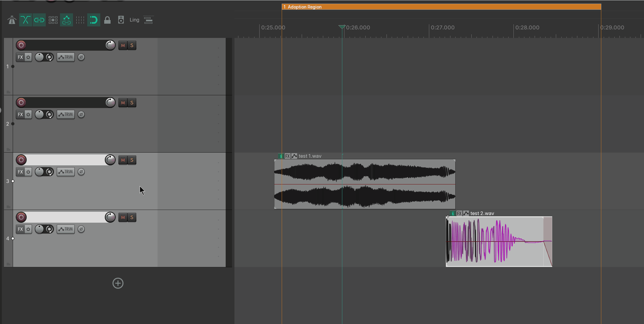The height and width of the screenshot is (324, 644).
Task: Toggle move envelope points with items
Action: pos(66,20)
